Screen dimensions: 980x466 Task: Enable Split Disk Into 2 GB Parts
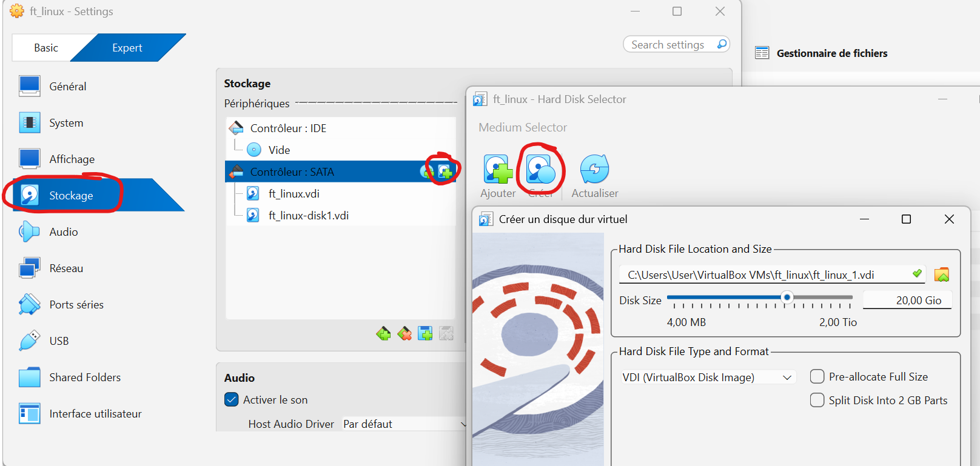[x=817, y=401]
